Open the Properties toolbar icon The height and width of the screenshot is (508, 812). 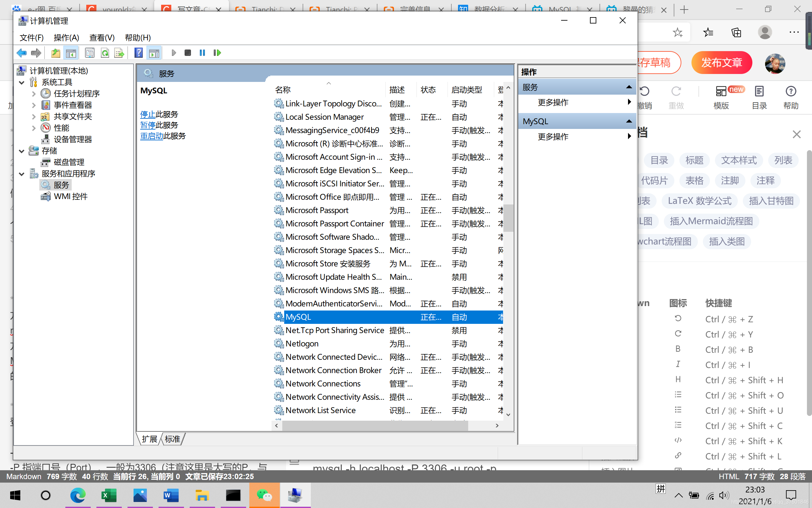tap(89, 53)
